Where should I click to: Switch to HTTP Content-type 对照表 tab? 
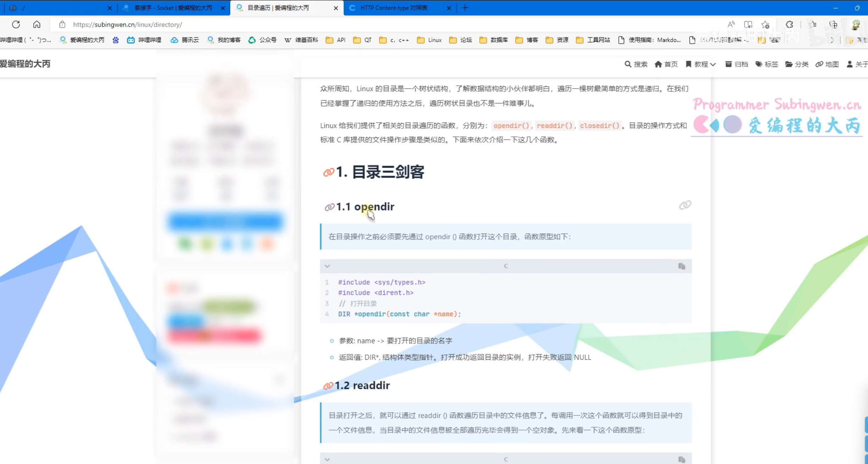[394, 8]
